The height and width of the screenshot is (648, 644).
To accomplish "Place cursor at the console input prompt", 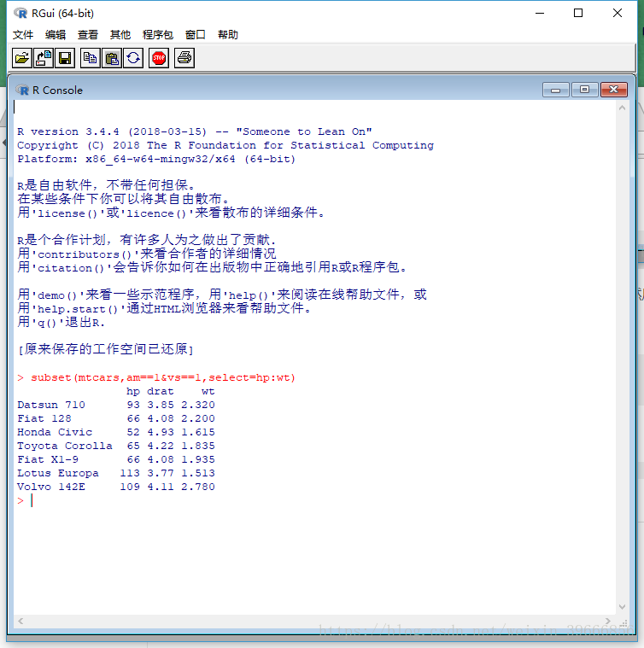I will click(32, 500).
